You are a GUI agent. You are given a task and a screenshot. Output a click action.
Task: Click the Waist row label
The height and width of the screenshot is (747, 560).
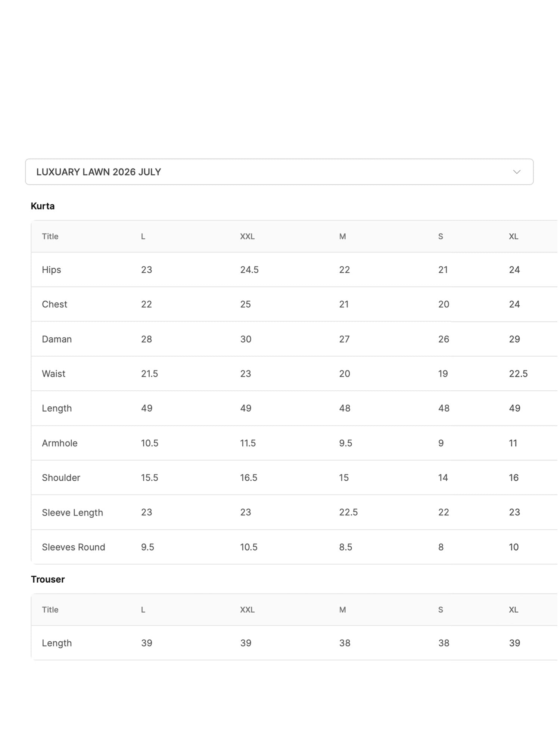coord(53,373)
